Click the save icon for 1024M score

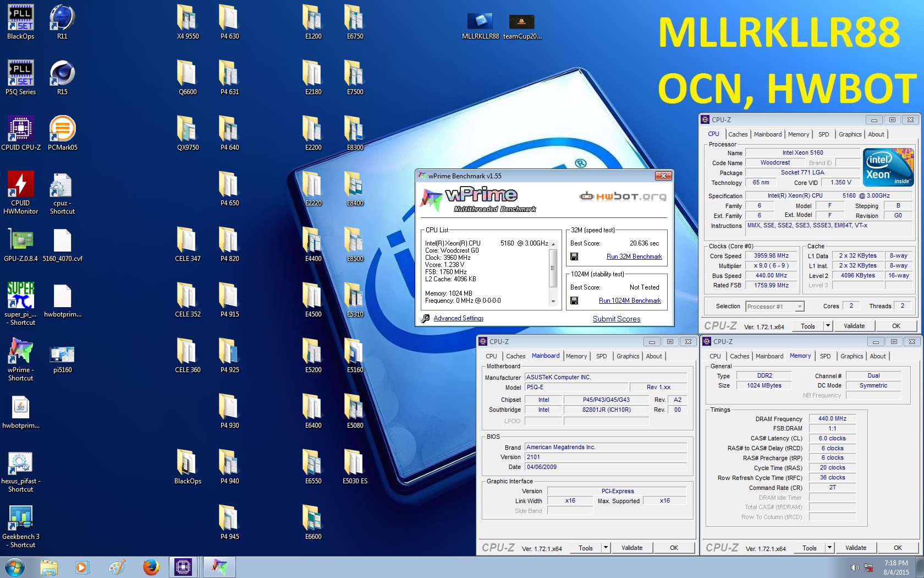click(x=574, y=301)
